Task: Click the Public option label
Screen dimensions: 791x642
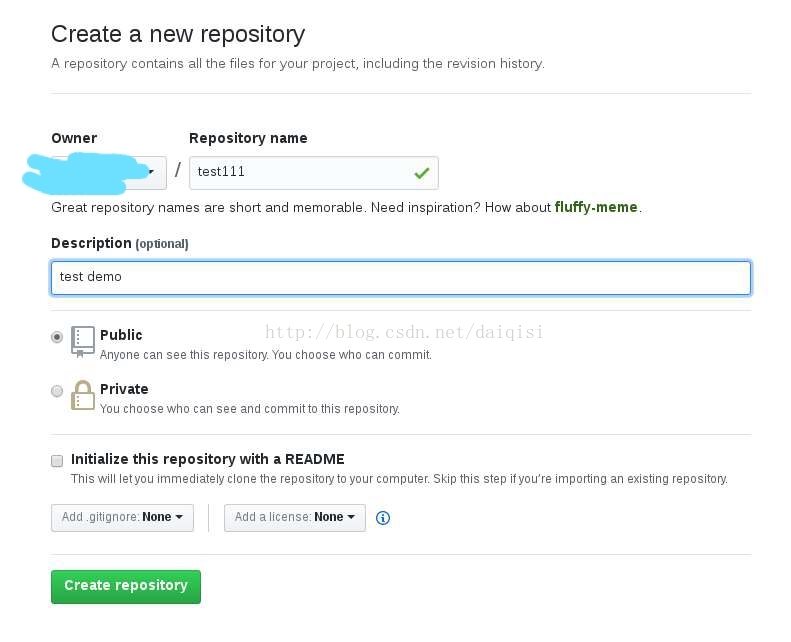Action: [121, 335]
